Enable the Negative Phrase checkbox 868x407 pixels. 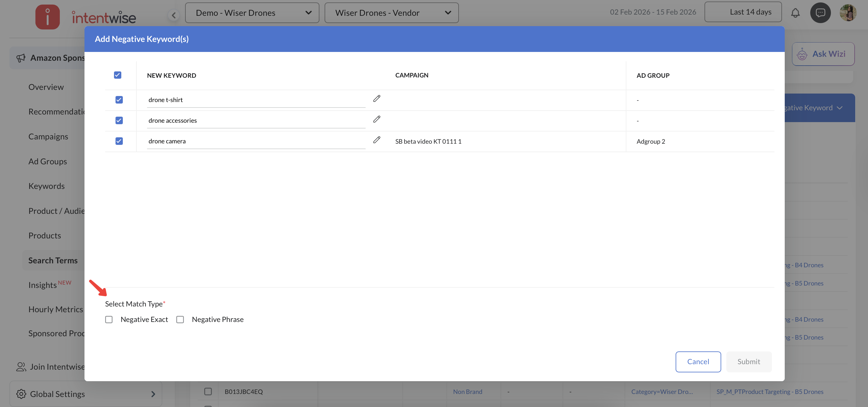[x=180, y=319]
